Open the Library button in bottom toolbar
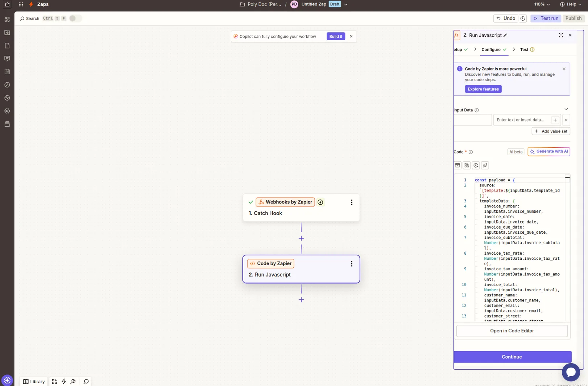The image size is (588, 386). [34, 382]
